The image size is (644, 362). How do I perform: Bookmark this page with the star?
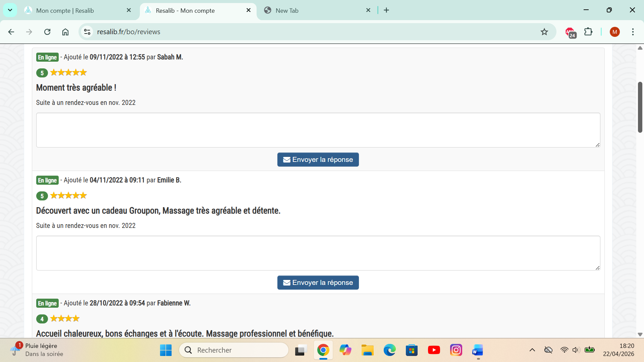(544, 32)
